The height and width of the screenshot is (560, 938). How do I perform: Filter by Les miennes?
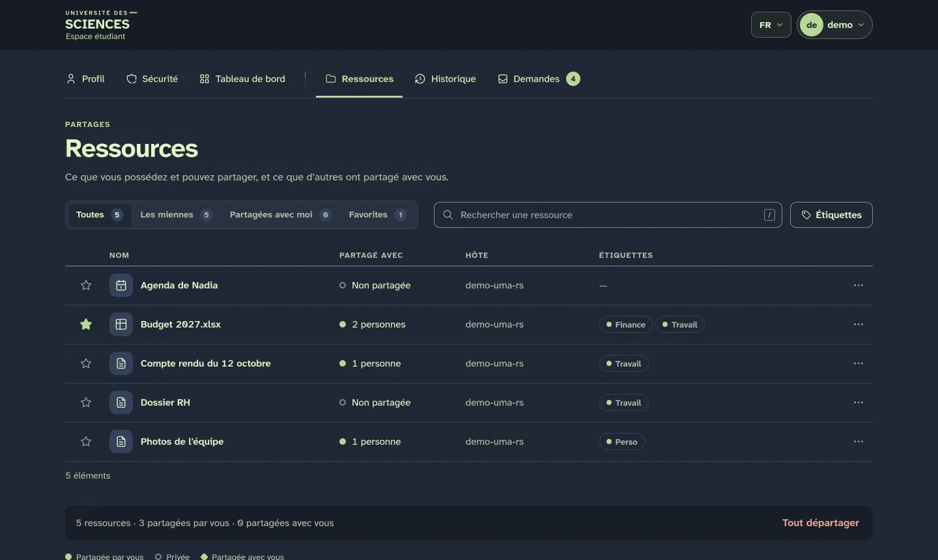176,215
